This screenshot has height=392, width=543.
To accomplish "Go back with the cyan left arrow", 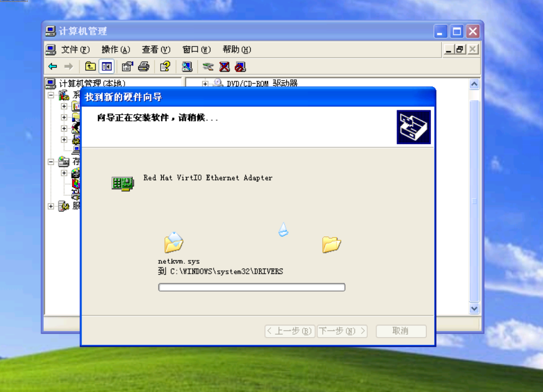I will 52,67.
